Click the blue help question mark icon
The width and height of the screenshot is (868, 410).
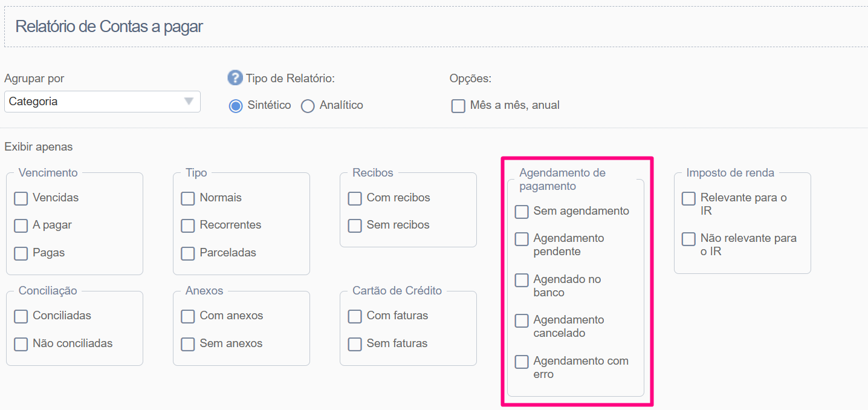tap(235, 78)
